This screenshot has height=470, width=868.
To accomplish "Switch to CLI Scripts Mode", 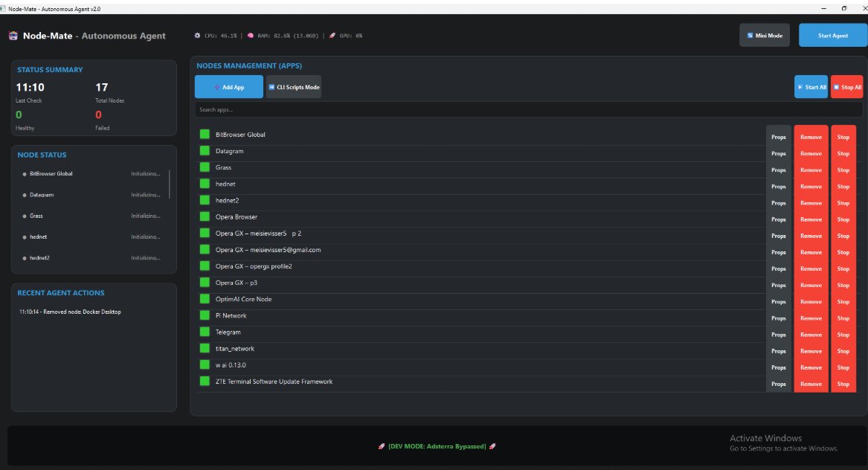I will 293,87.
